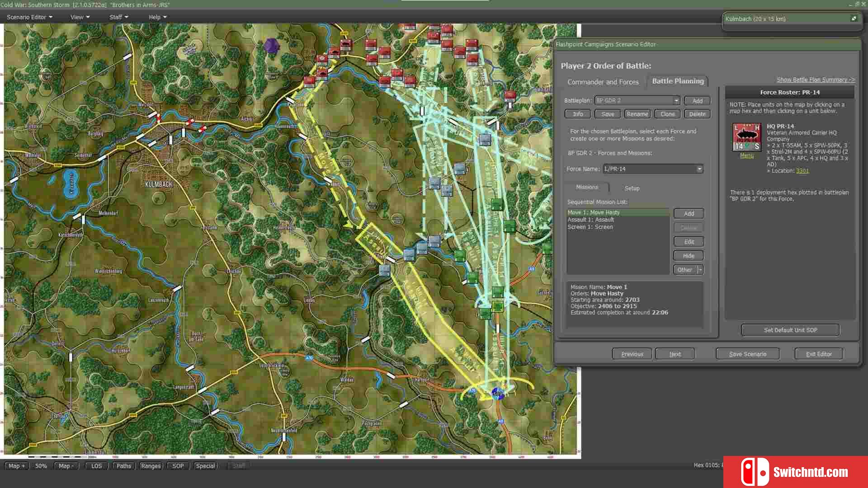
Task: Click the 50% zoom level indicator
Action: tap(41, 466)
